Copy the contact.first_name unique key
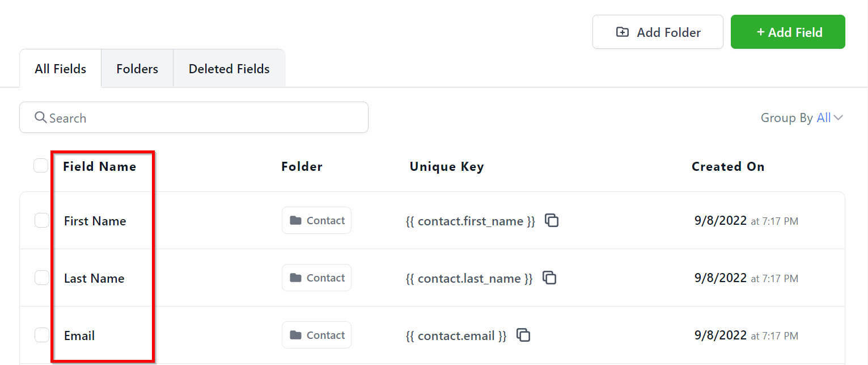Image resolution: width=868 pixels, height=365 pixels. [x=552, y=220]
